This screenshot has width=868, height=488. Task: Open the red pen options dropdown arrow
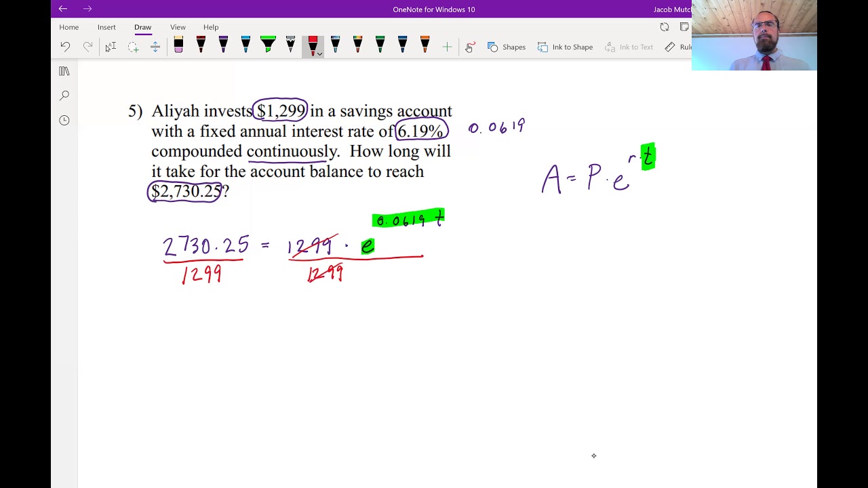[319, 54]
